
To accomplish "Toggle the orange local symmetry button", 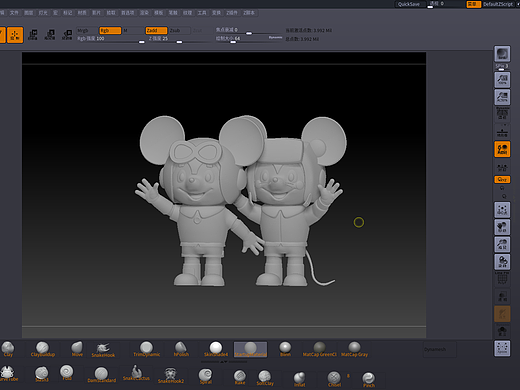I will 502,149.
